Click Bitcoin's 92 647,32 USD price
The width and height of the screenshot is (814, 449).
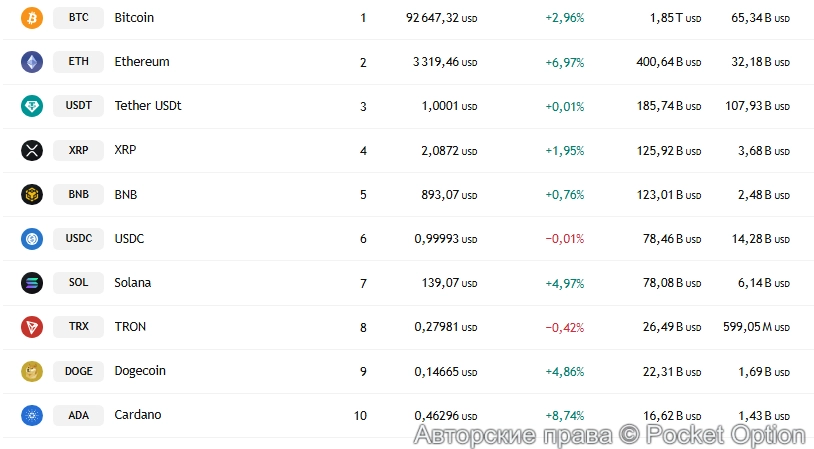coord(441,18)
